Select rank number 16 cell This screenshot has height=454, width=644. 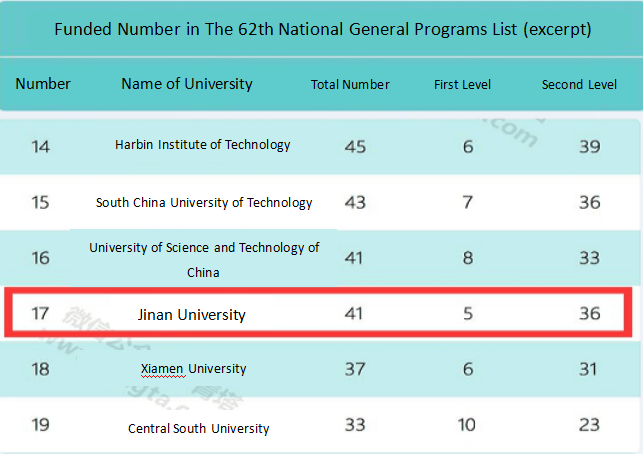[41, 258]
